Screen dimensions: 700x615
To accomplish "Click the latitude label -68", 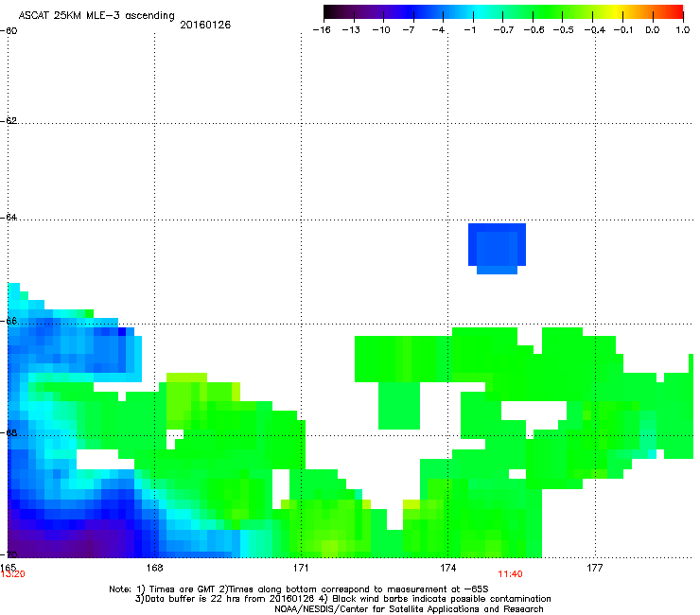I will [x=9, y=432].
